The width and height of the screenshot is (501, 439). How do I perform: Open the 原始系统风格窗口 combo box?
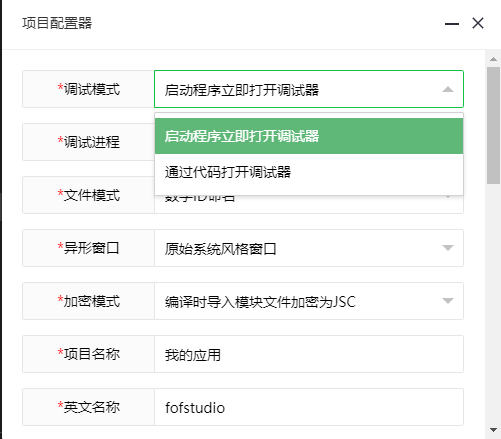point(309,248)
